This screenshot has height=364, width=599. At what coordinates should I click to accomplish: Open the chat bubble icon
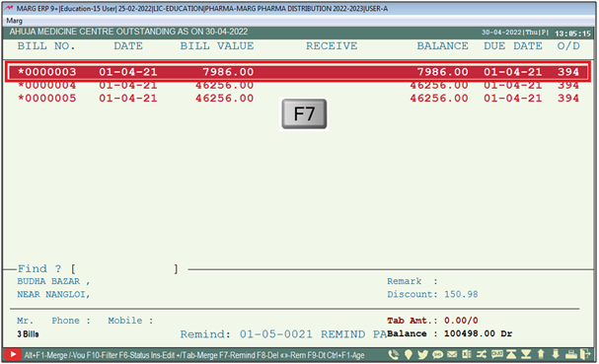click(x=496, y=354)
